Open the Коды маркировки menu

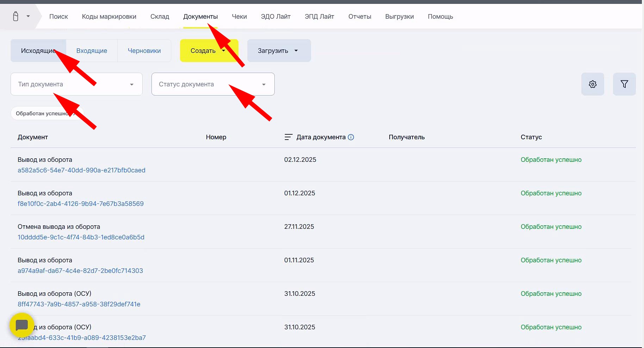(109, 17)
